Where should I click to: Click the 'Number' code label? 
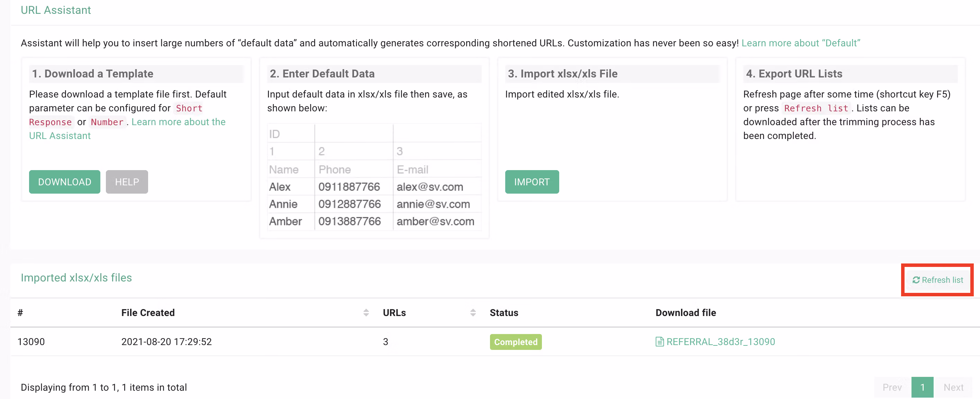[x=107, y=122]
